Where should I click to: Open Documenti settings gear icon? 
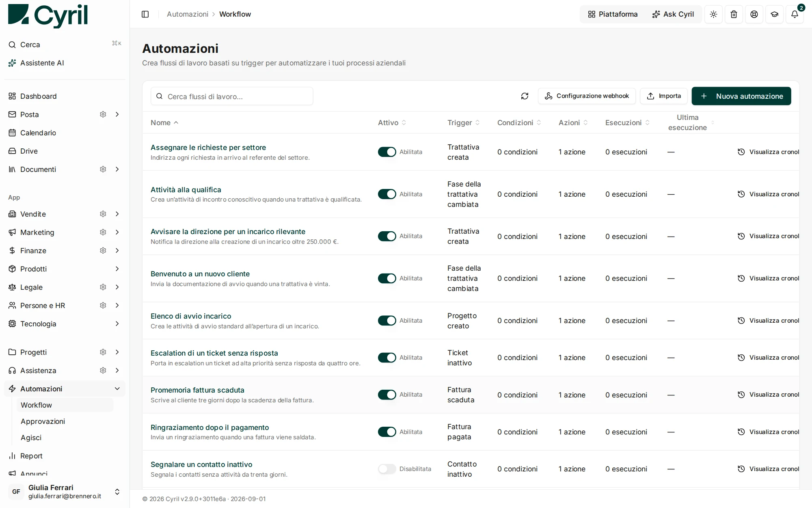click(x=103, y=169)
